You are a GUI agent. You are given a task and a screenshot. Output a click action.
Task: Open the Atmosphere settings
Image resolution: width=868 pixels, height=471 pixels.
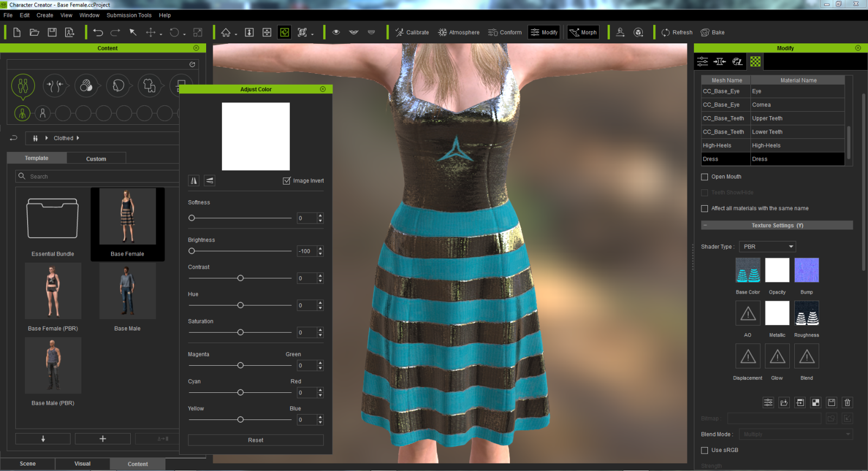pyautogui.click(x=458, y=33)
